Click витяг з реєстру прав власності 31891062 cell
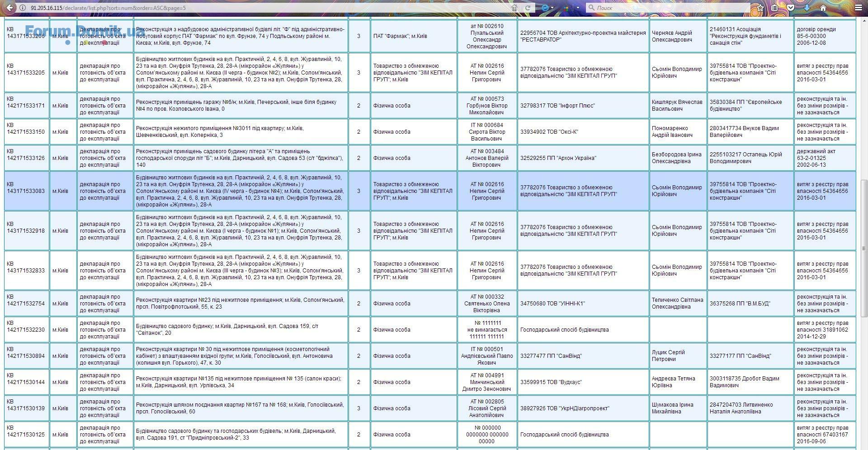868x450 pixels. point(825,330)
